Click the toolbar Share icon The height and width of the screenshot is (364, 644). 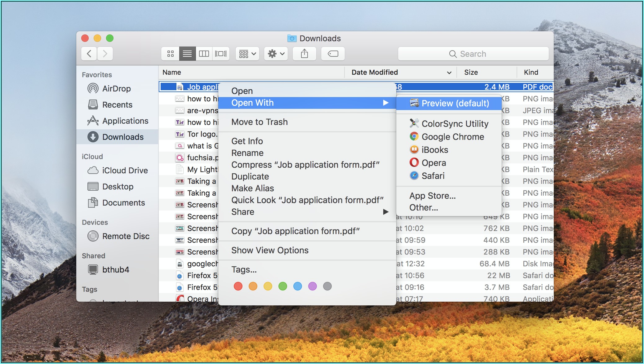point(304,54)
